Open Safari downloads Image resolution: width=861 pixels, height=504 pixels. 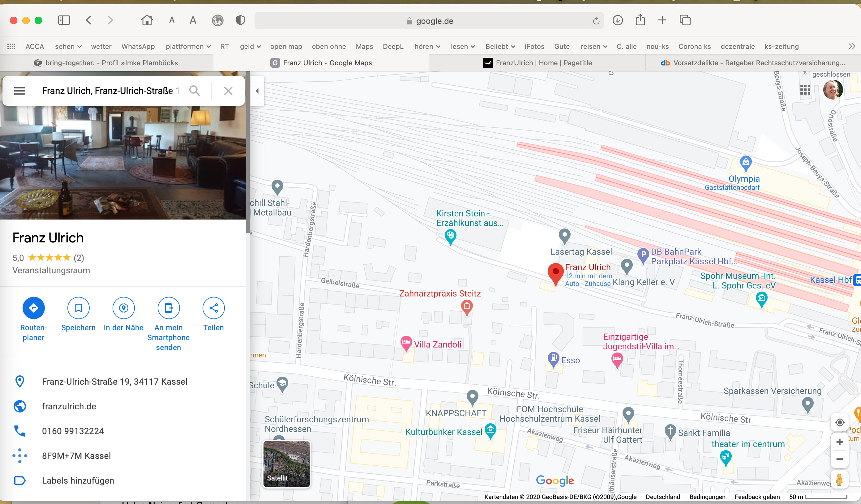618,20
